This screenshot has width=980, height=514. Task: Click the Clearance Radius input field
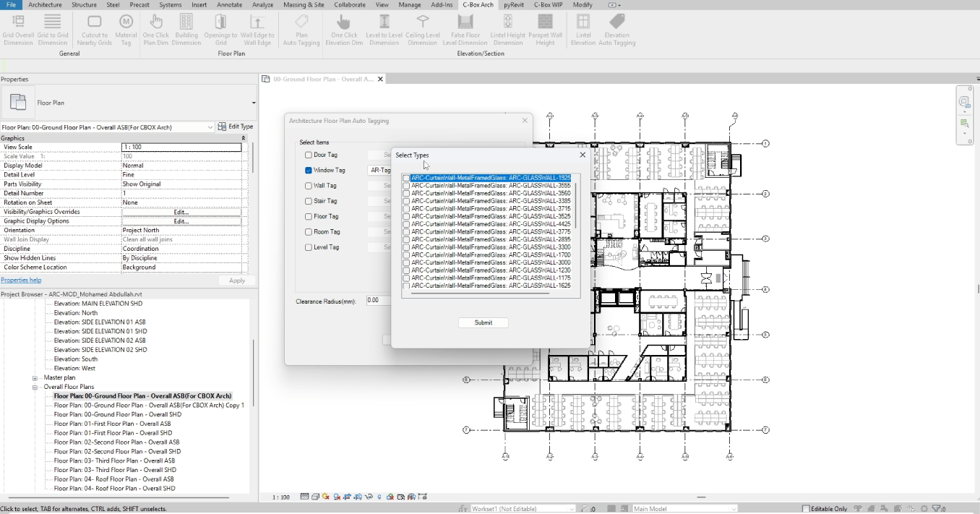(x=377, y=301)
